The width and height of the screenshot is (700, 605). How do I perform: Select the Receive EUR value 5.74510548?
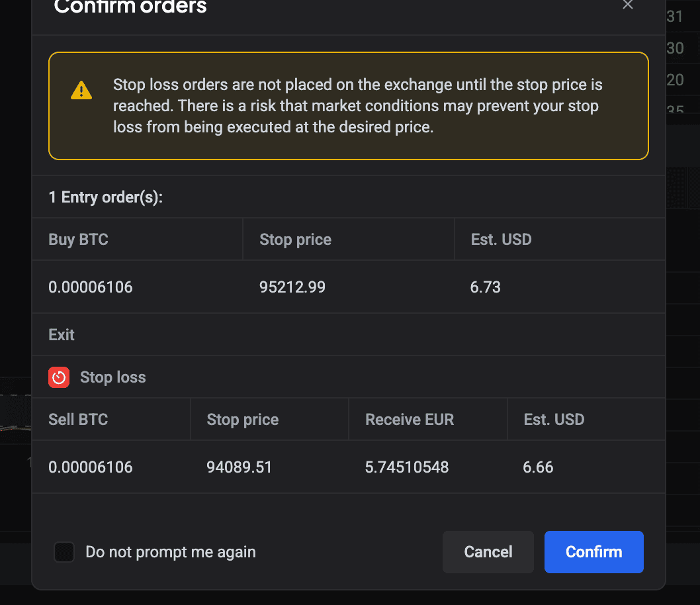point(407,467)
